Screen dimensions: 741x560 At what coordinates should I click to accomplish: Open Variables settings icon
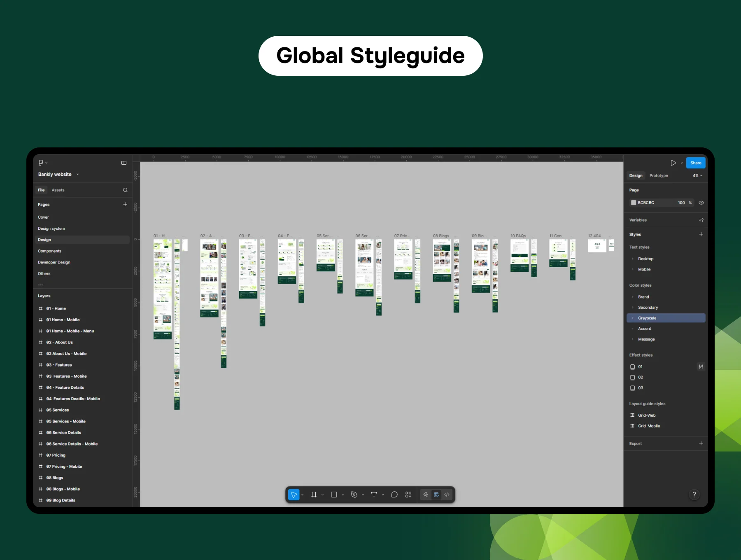click(701, 220)
